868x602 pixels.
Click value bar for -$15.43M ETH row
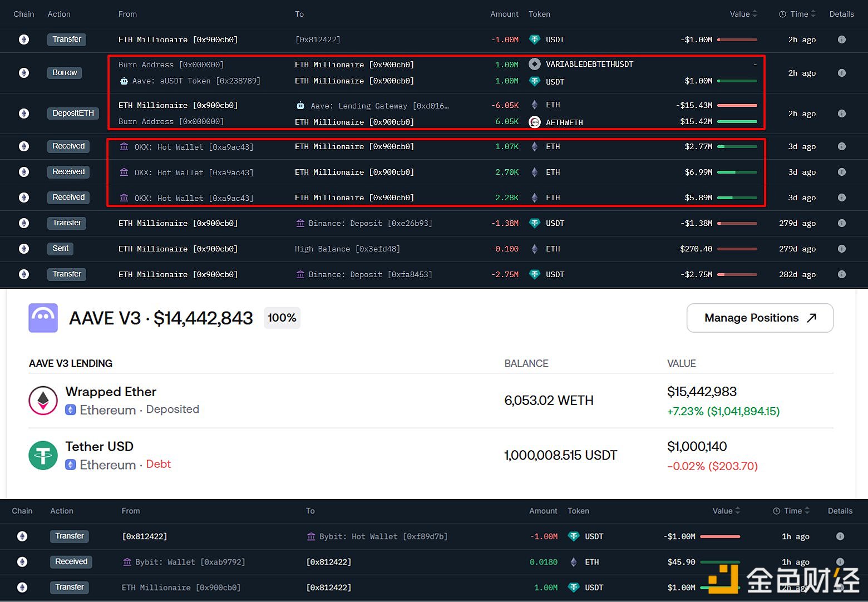[737, 105]
